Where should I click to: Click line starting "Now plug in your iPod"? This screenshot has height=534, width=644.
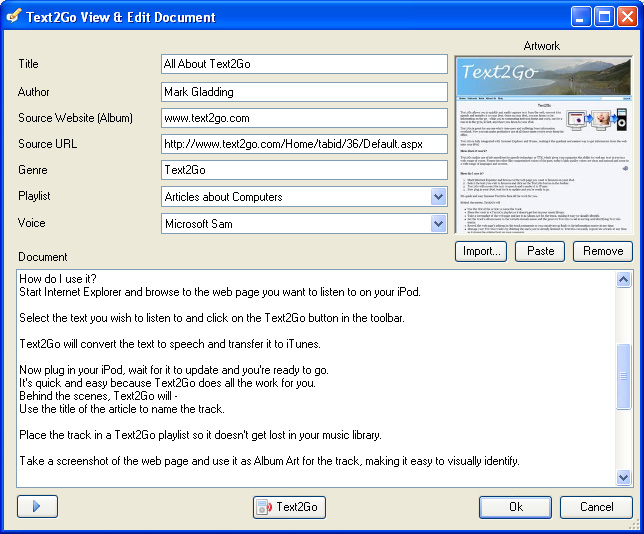[174, 370]
